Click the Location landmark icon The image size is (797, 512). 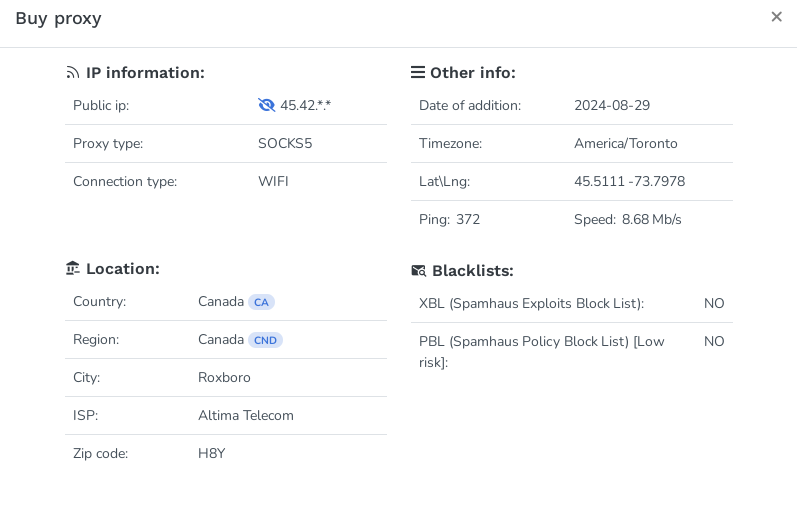coord(73,269)
